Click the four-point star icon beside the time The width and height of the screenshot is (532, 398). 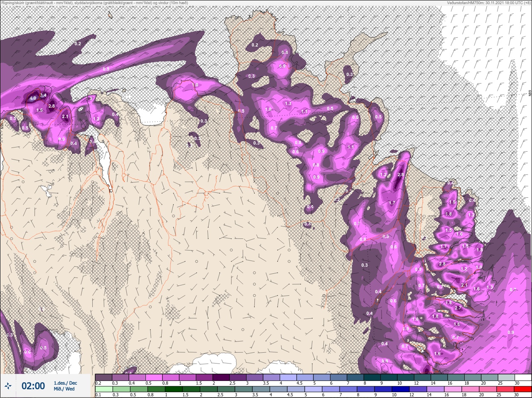click(x=8, y=386)
